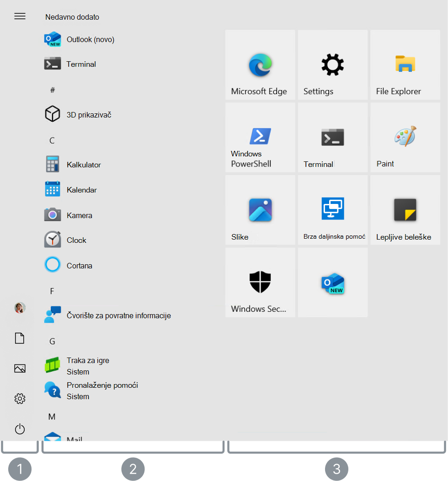The width and height of the screenshot is (448, 481).
Task: Jump via the # letter header
Action: pyautogui.click(x=53, y=90)
